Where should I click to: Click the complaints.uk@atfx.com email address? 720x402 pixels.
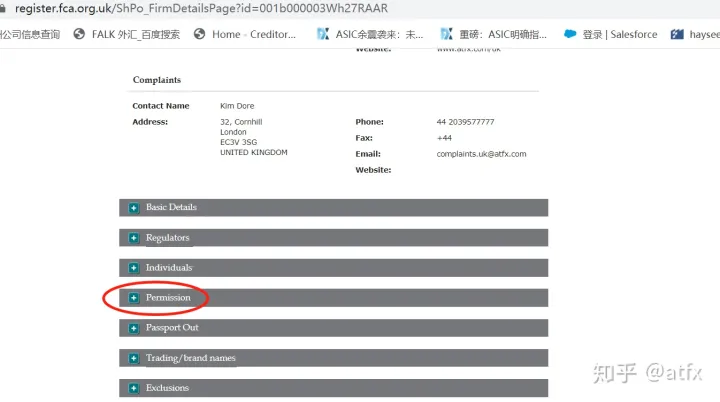481,154
